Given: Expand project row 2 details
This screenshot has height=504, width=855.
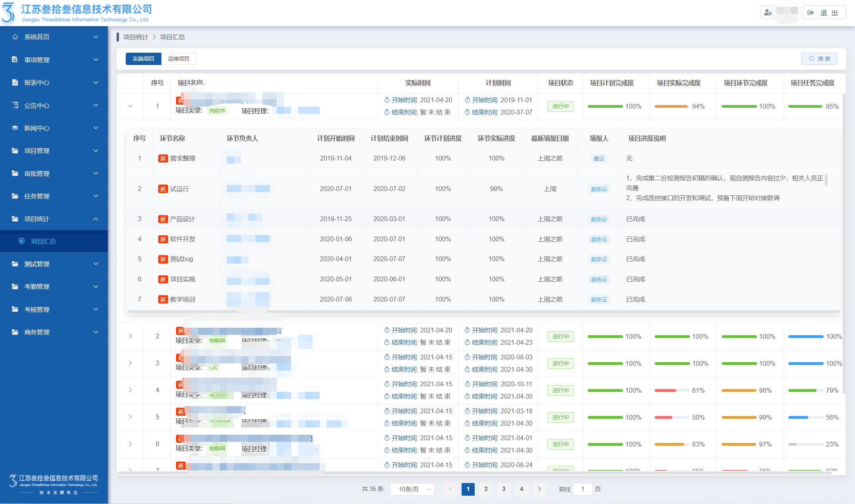Looking at the screenshot, I should point(130,336).
